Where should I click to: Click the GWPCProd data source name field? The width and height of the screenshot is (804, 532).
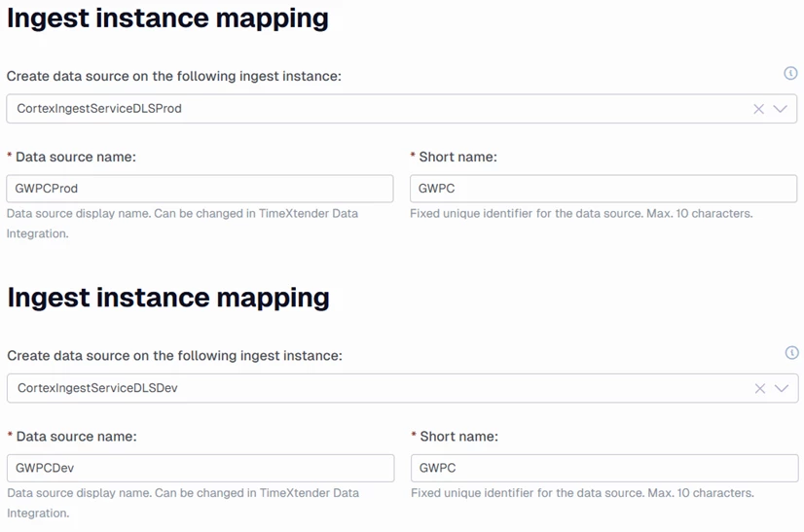[x=200, y=189]
